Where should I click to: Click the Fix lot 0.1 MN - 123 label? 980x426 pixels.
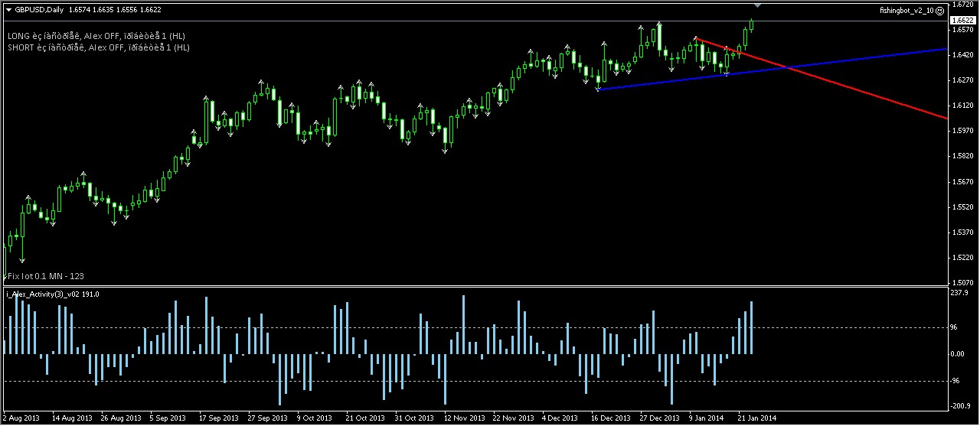point(45,275)
